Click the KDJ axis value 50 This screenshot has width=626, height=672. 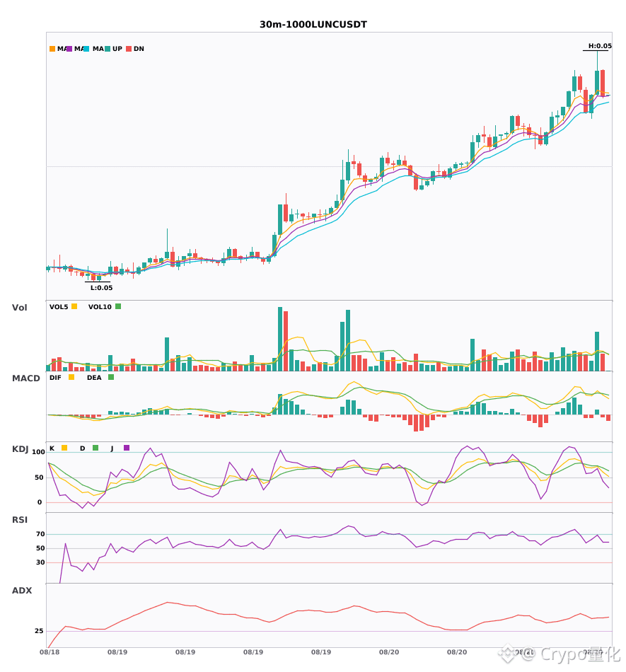click(x=39, y=477)
